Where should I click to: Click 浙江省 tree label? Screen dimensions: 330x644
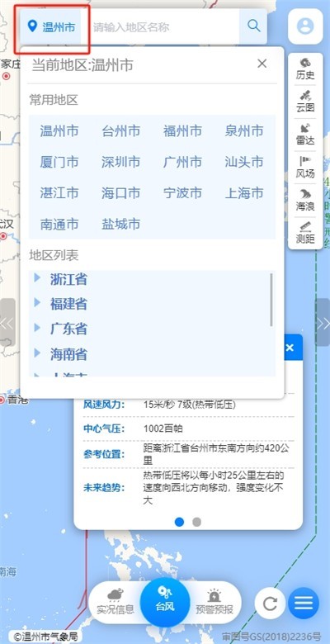pyautogui.click(x=68, y=279)
